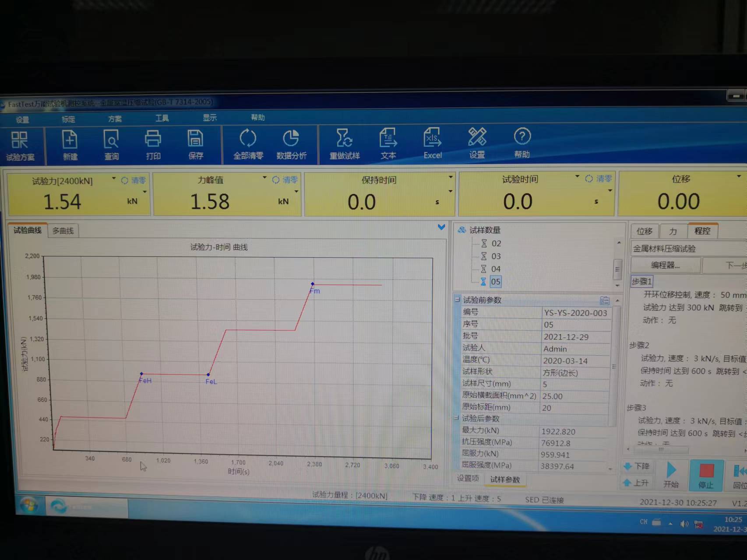Edit the 试样形状 value 方形(边长)
Image resolution: width=747 pixels, height=560 pixels.
point(575,373)
